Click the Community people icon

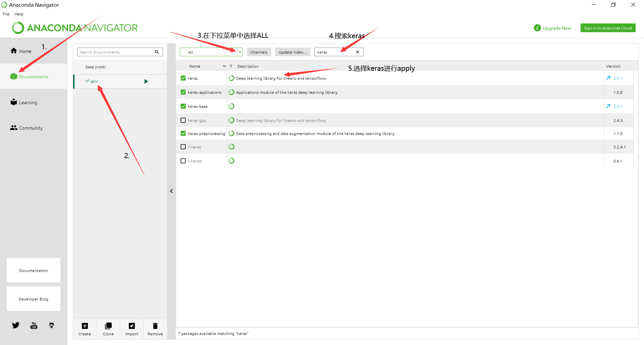pos(14,128)
